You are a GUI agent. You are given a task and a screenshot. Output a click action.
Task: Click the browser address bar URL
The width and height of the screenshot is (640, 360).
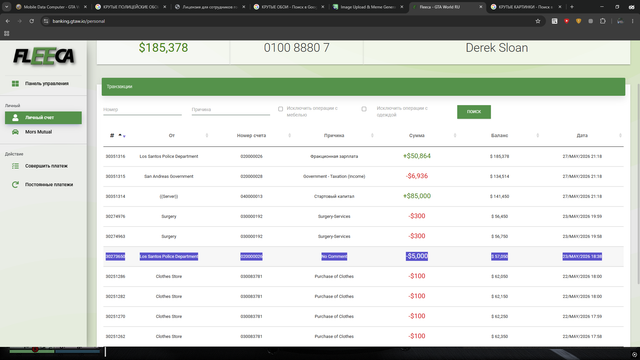click(x=78, y=21)
